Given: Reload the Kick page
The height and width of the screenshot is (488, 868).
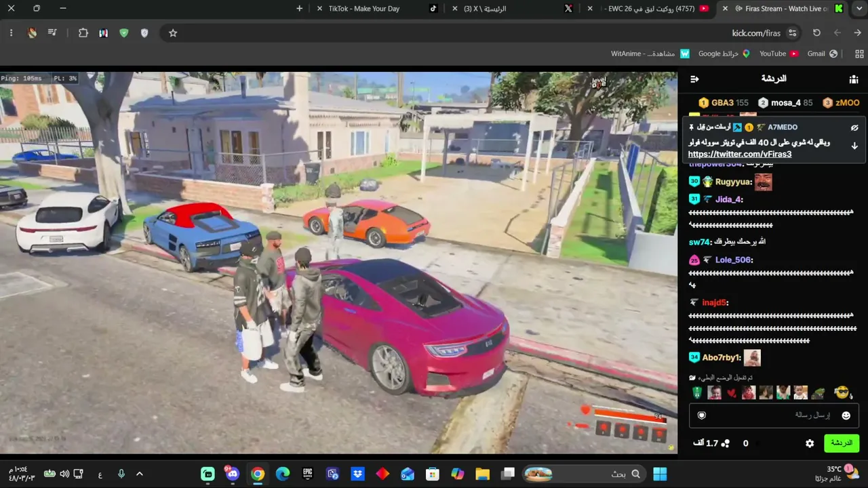Looking at the screenshot, I should pyautogui.click(x=816, y=33).
